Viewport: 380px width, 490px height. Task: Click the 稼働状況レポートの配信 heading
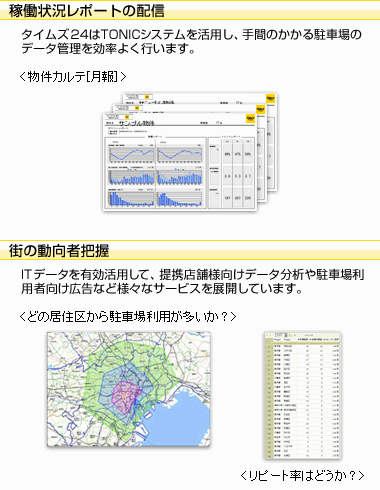(x=87, y=11)
